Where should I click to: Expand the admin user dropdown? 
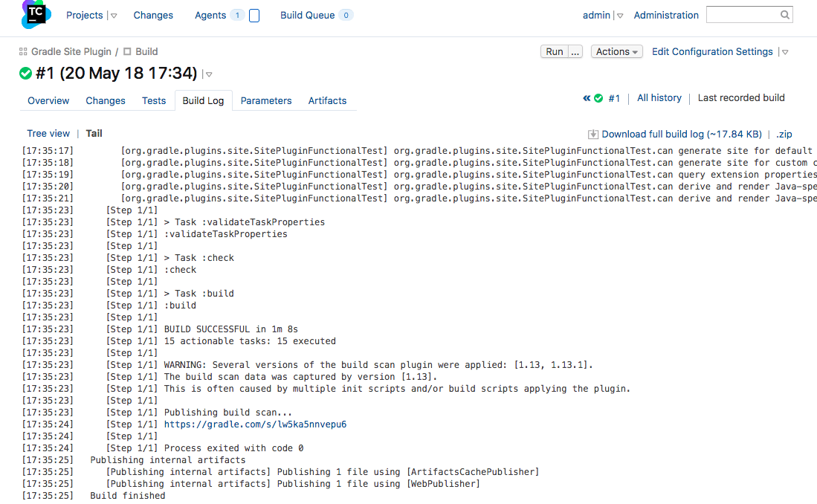[x=620, y=16]
